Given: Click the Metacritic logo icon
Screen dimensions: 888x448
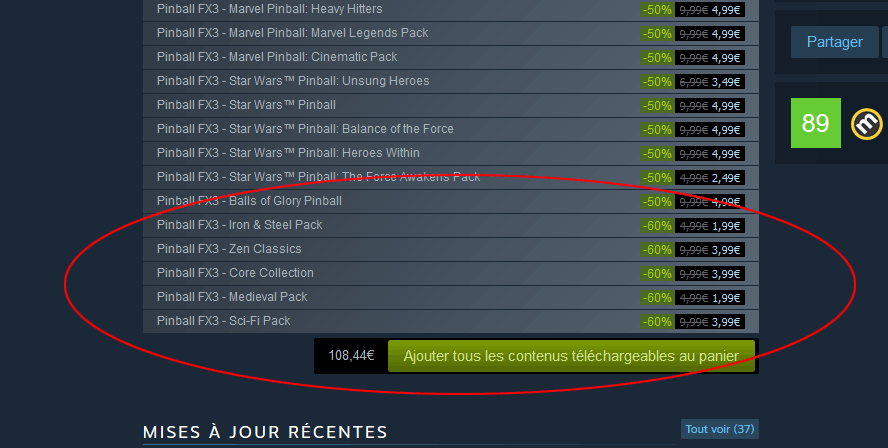Looking at the screenshot, I should pyautogui.click(x=866, y=123).
